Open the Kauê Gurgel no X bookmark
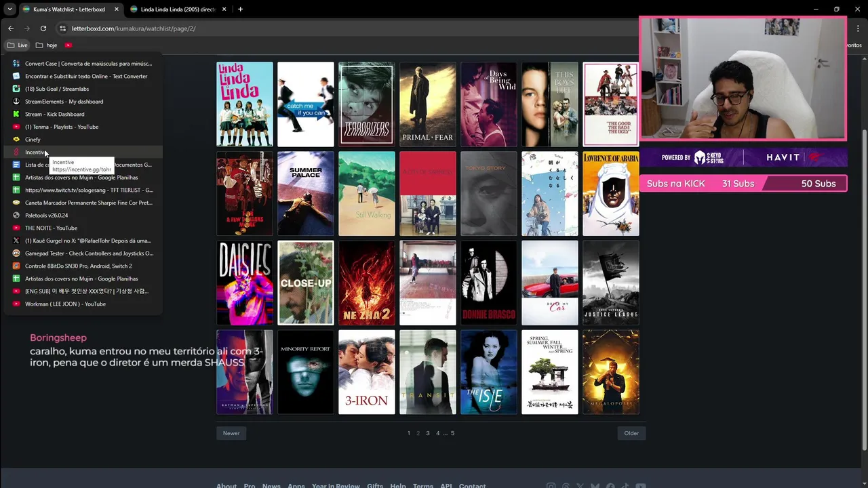The width and height of the screenshot is (868, 488). point(83,241)
